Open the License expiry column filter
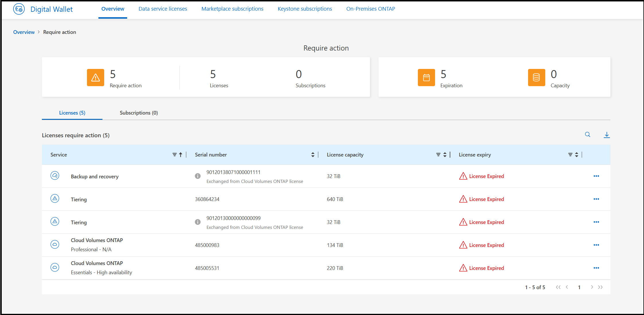This screenshot has width=644, height=315. (570, 155)
